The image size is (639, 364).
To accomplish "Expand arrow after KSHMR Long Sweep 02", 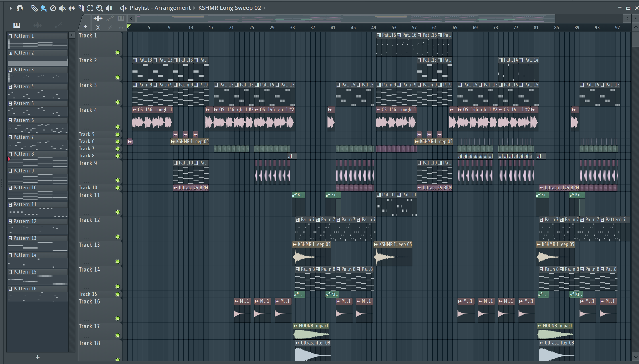I will [x=265, y=8].
